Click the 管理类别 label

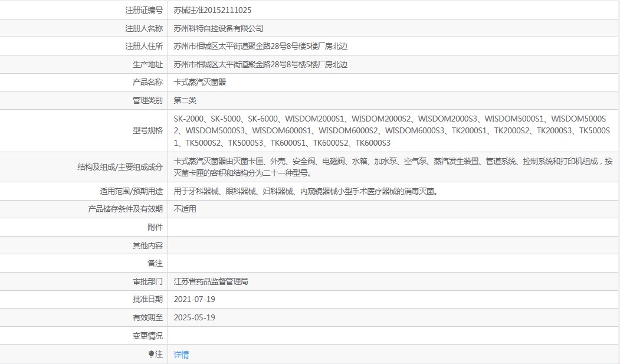(147, 100)
